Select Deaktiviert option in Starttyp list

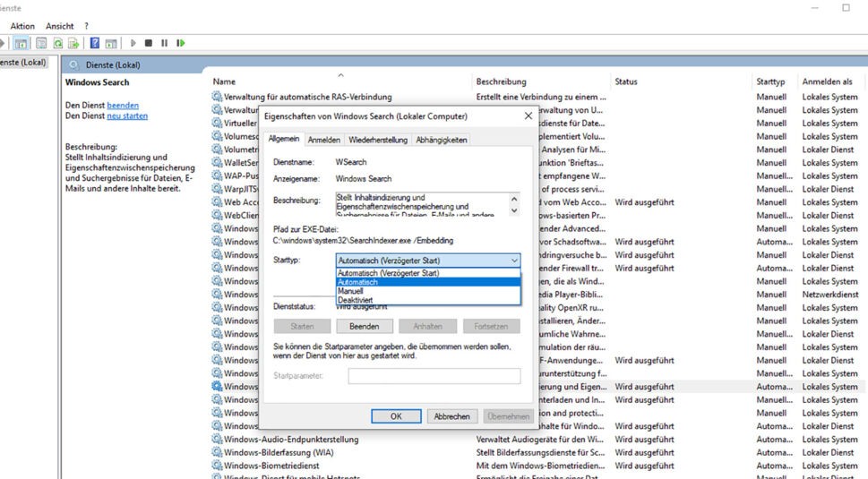click(x=428, y=300)
